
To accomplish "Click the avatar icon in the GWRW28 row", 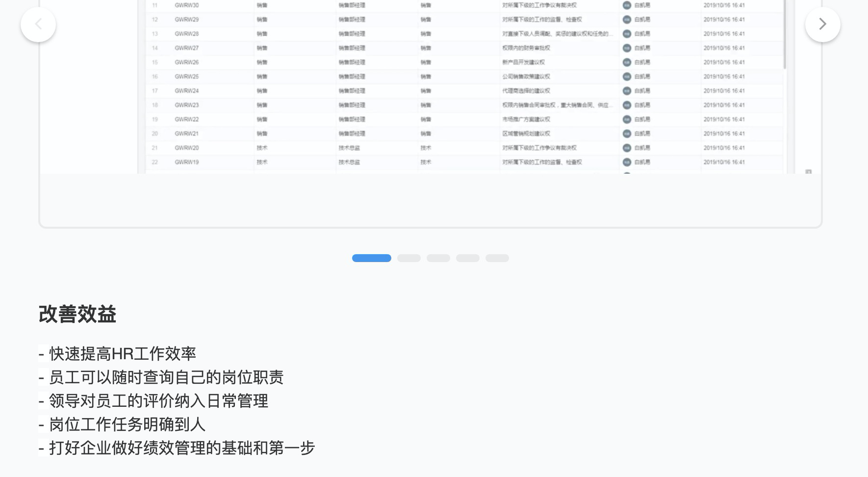I will 627,34.
